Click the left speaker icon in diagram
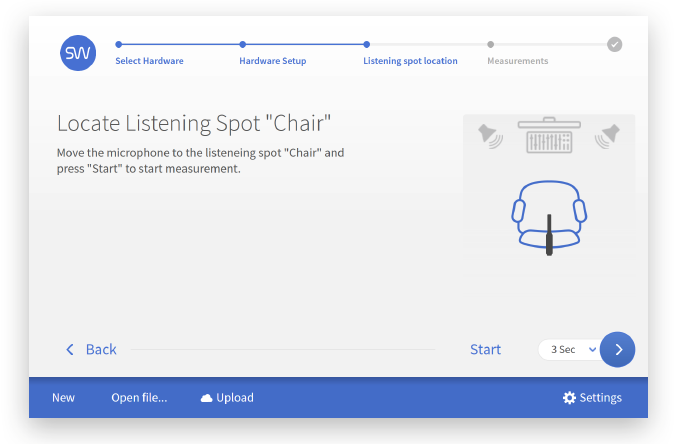The height and width of the screenshot is (444, 677). tap(490, 136)
